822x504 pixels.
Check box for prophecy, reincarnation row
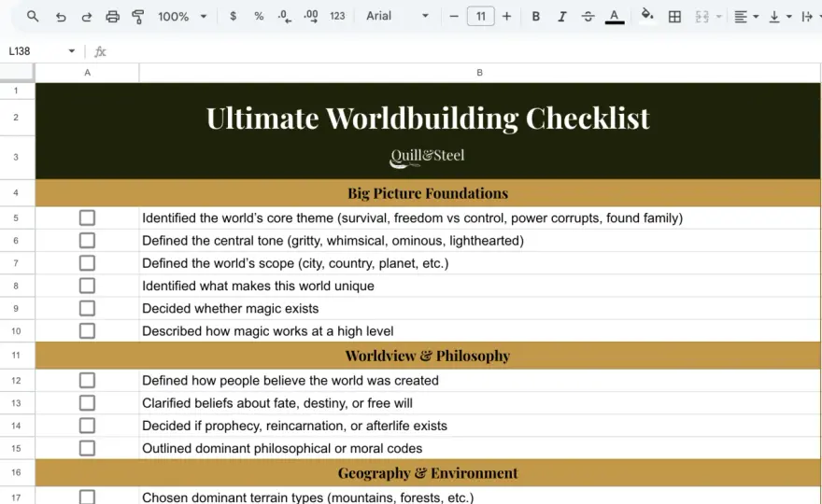[87, 426]
